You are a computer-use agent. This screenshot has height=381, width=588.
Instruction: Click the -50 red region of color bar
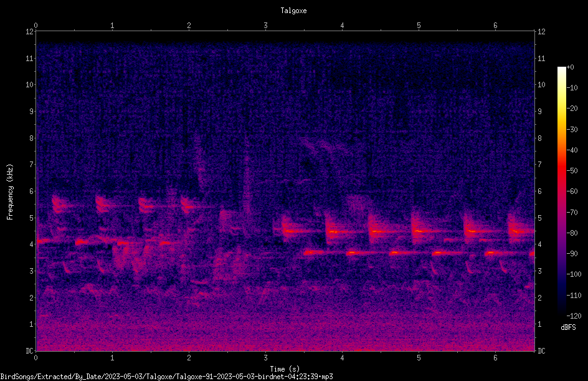pos(562,171)
